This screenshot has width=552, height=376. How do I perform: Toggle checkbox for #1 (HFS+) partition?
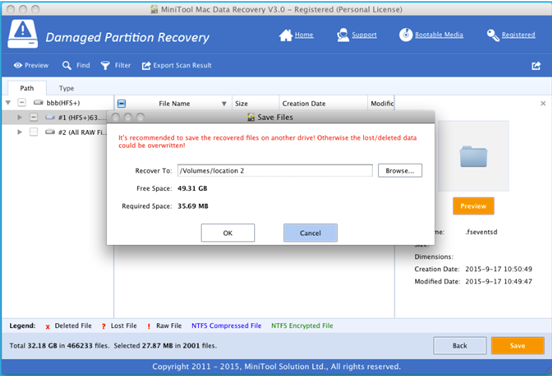pos(33,117)
